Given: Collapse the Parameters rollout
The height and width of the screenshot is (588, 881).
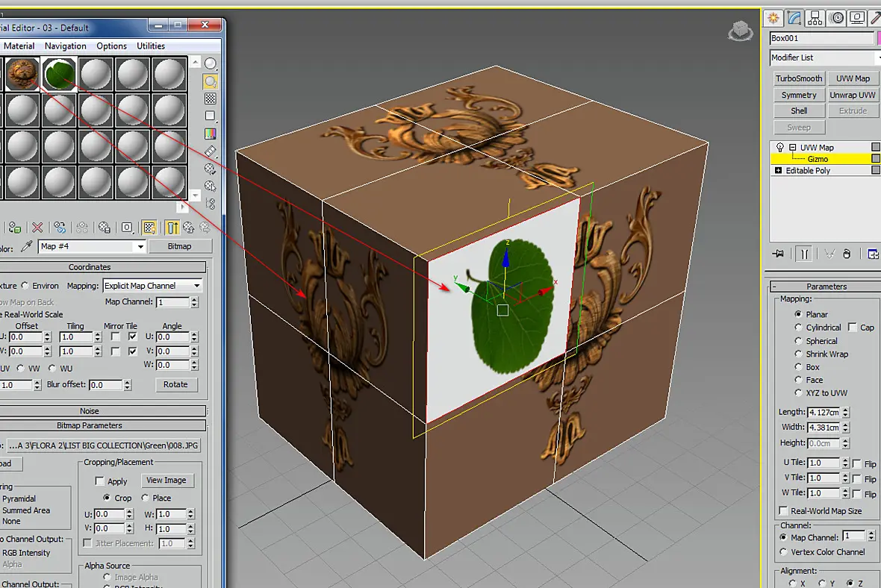Looking at the screenshot, I should point(825,287).
